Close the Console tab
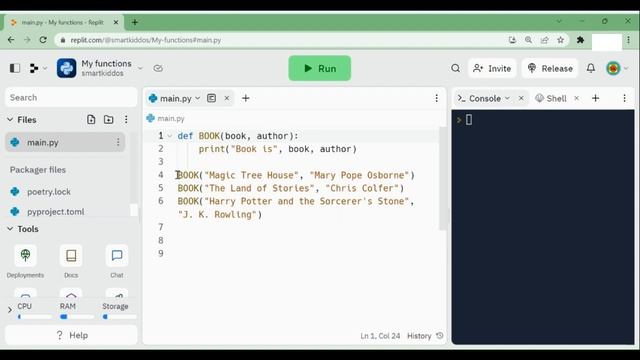 (x=521, y=98)
